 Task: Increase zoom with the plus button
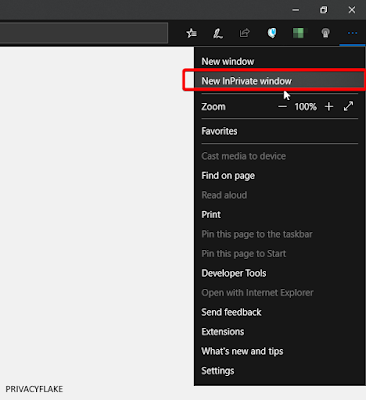(x=329, y=107)
